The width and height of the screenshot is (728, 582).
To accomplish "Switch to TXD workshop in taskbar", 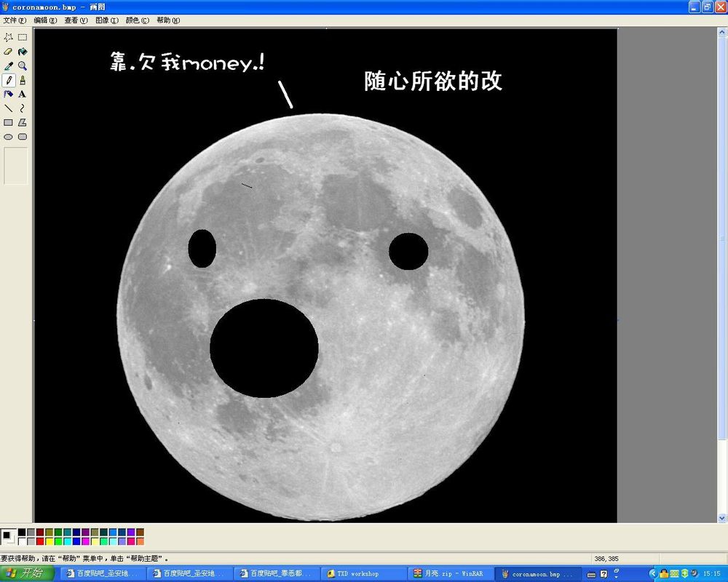I will 363,574.
